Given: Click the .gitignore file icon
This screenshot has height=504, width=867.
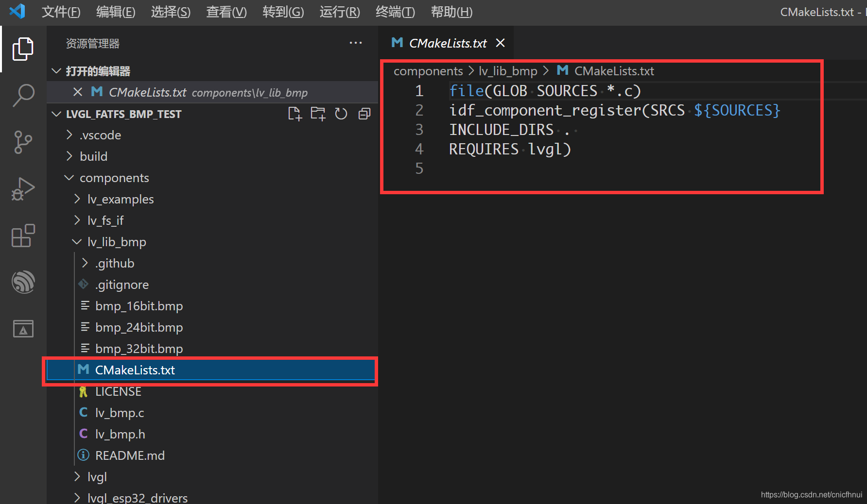Looking at the screenshot, I should tap(84, 284).
